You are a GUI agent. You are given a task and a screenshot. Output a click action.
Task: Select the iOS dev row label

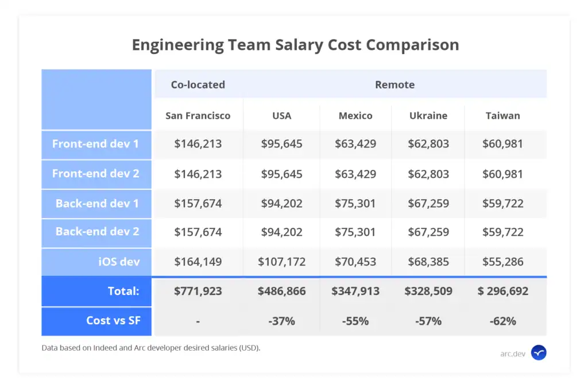coord(119,262)
